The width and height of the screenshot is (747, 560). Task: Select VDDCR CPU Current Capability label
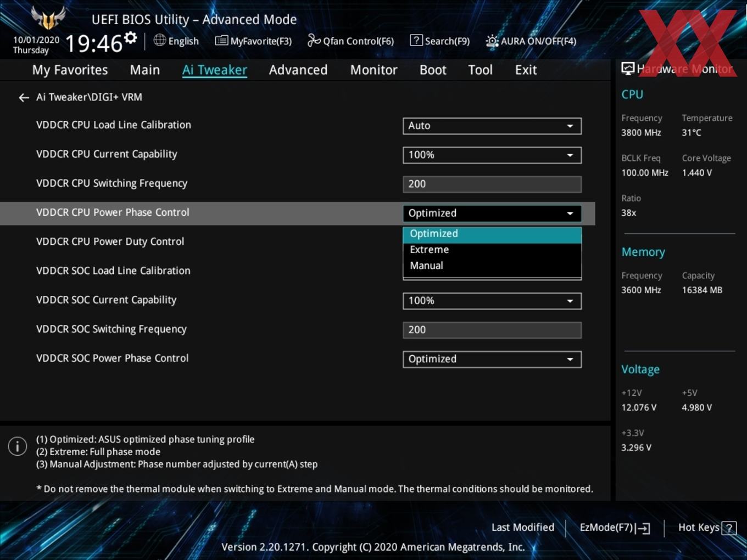tap(107, 154)
